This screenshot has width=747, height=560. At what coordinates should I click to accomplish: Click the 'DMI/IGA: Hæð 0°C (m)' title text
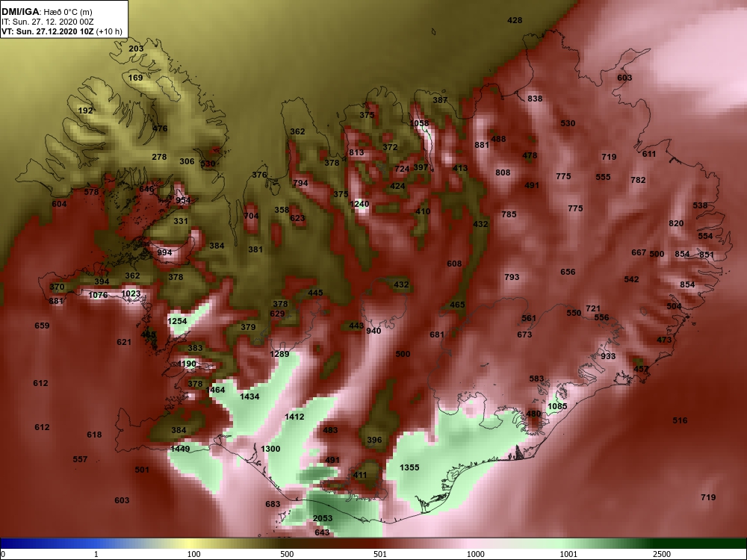(46, 12)
